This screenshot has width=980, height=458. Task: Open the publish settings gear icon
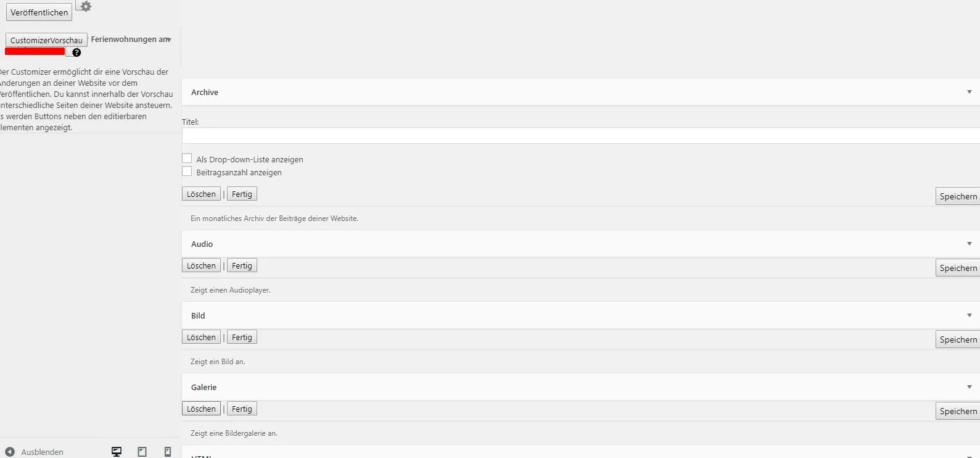pyautogui.click(x=86, y=6)
